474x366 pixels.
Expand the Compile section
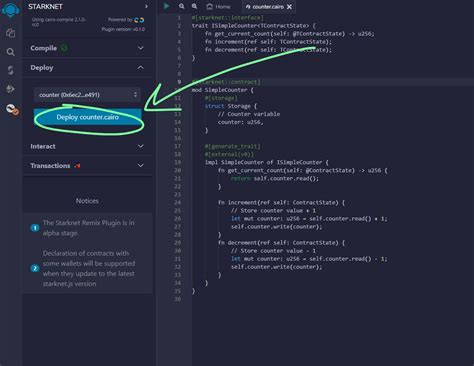tap(87, 48)
